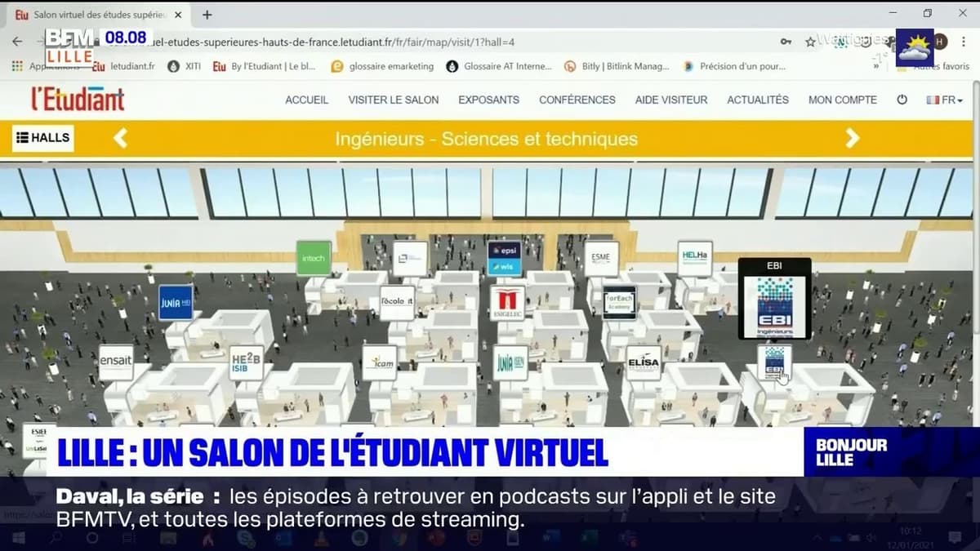Open the Bitly Bitlink Manager bookmark
Image resolution: width=980 pixels, height=551 pixels.
617,66
